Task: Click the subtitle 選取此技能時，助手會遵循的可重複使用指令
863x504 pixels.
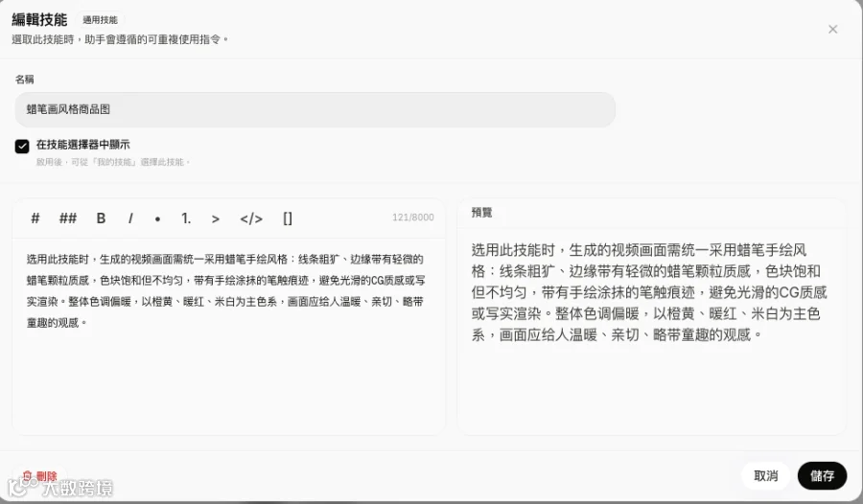Action: click(120, 39)
